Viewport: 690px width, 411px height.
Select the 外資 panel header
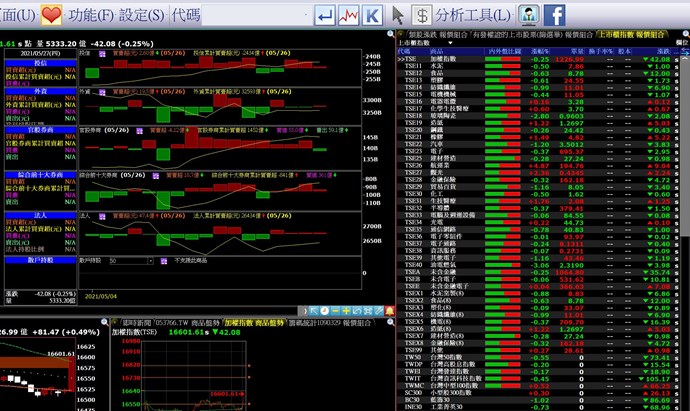point(41,89)
